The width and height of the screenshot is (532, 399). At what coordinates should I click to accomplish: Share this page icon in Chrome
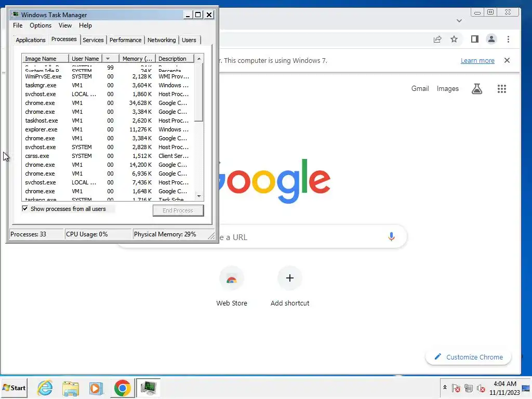point(437,39)
